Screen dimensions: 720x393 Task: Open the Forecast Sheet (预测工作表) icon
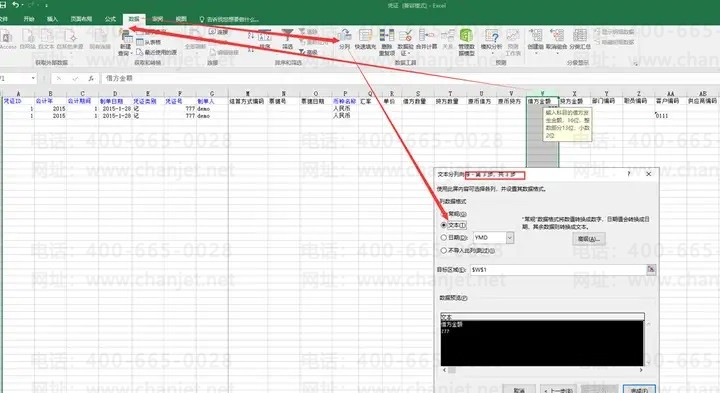click(x=513, y=35)
